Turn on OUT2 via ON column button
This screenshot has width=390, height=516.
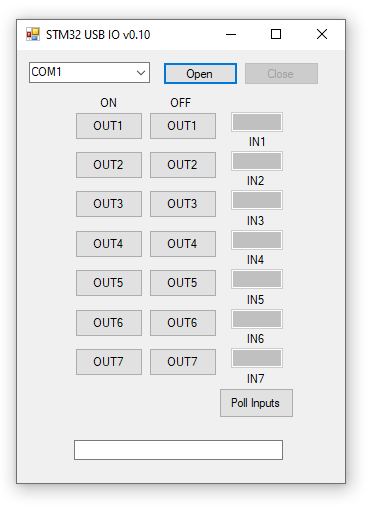(x=109, y=165)
